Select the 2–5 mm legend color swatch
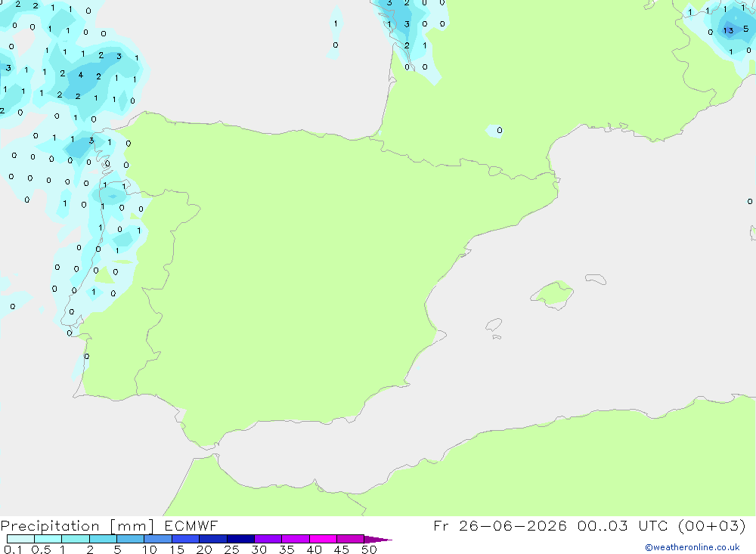This screenshot has width=756, height=554. (103, 539)
